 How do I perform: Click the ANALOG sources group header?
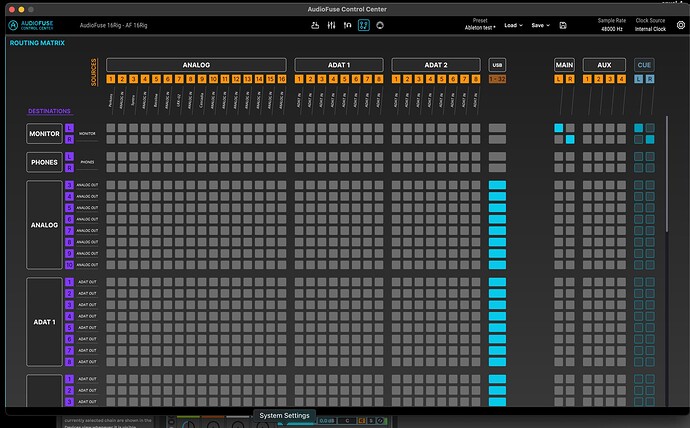click(196, 65)
